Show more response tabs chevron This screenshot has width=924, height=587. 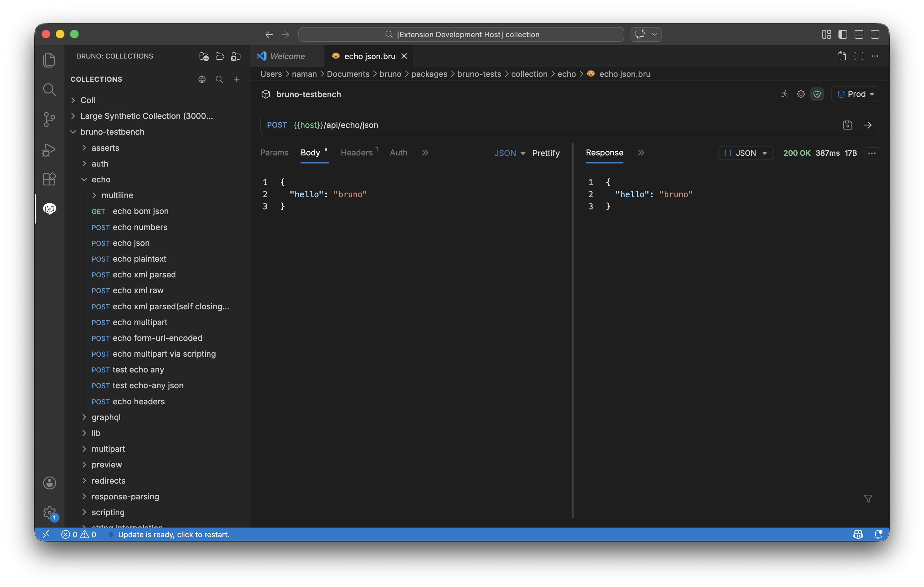pos(640,153)
